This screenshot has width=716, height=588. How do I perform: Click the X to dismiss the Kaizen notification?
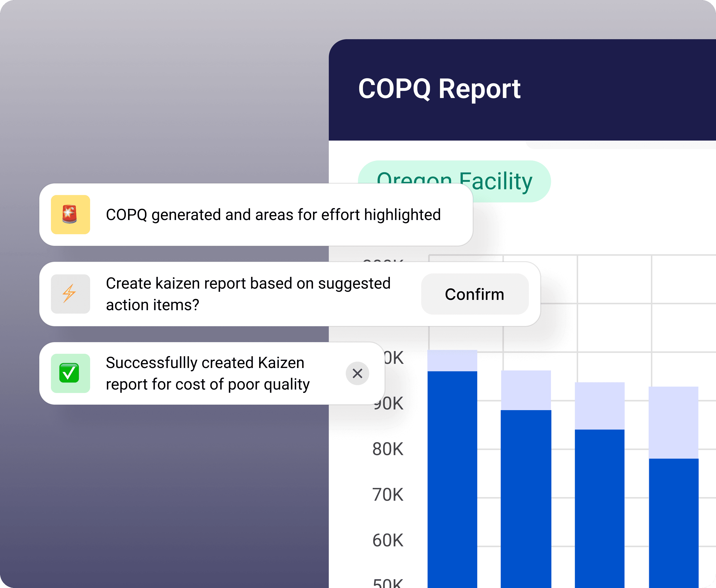pos(358,373)
